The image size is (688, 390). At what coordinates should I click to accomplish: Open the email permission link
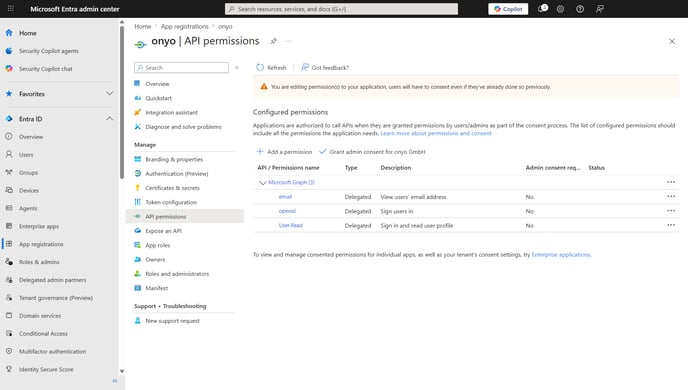pyautogui.click(x=285, y=197)
